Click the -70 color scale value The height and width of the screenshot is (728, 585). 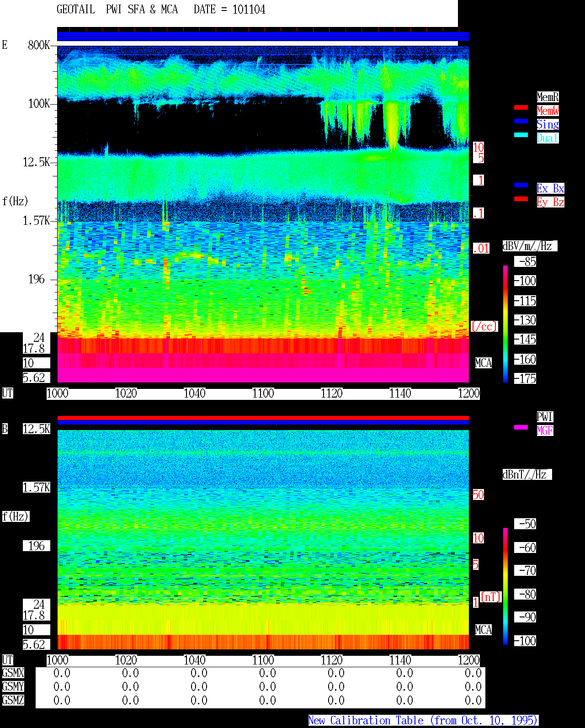coord(525,570)
